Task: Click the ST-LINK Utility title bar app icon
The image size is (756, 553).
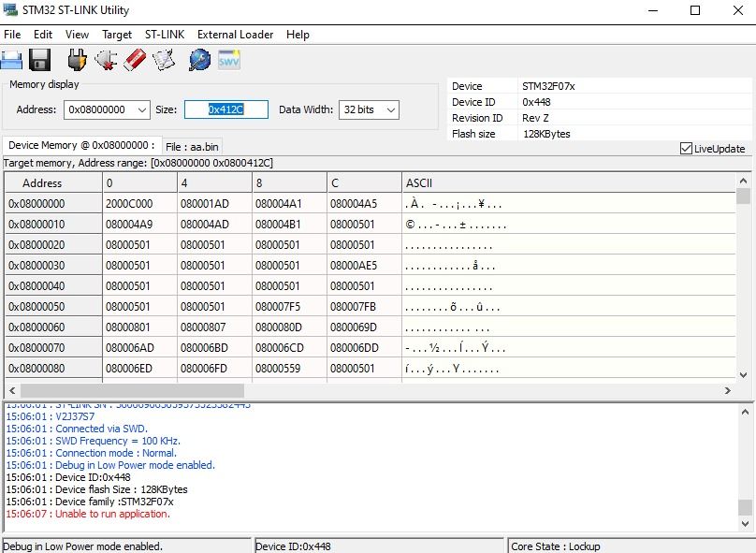Action: pos(9,9)
